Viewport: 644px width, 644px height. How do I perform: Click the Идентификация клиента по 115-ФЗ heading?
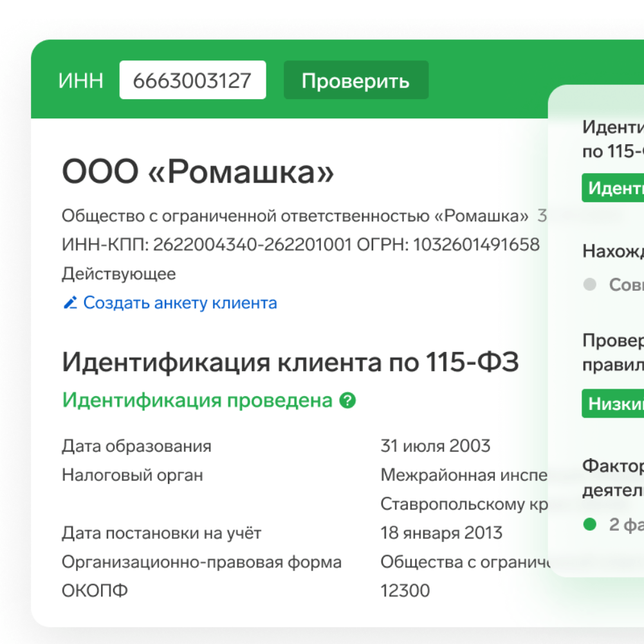click(290, 362)
